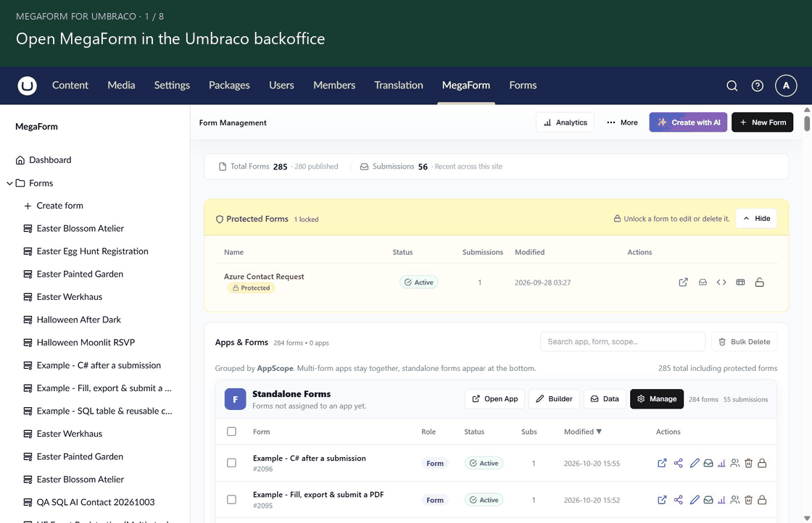
Task: Click the Umbraco logo icon
Action: (27, 85)
